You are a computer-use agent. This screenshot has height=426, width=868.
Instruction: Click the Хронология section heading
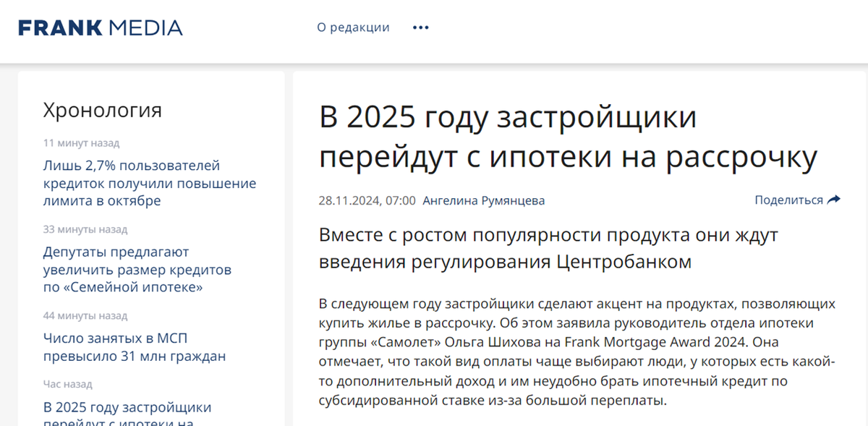[x=103, y=110]
